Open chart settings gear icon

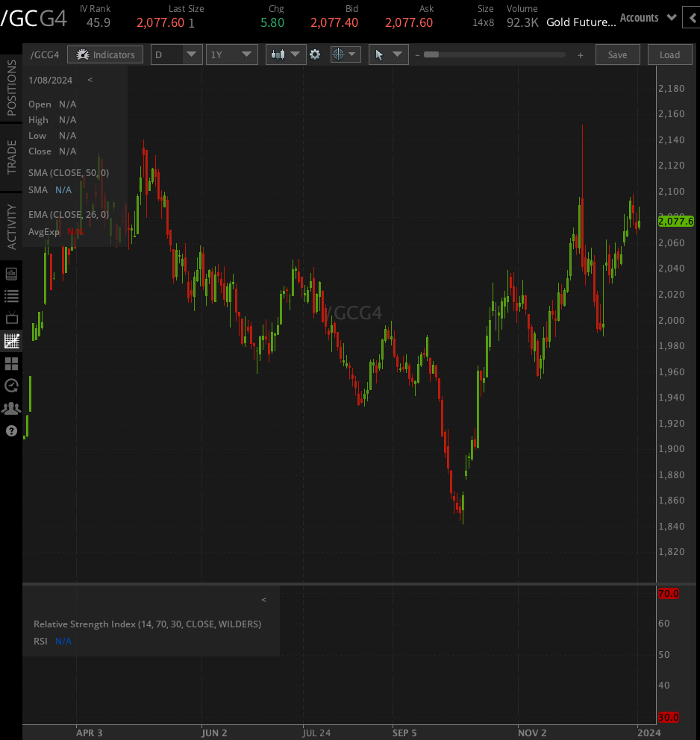[x=315, y=54]
